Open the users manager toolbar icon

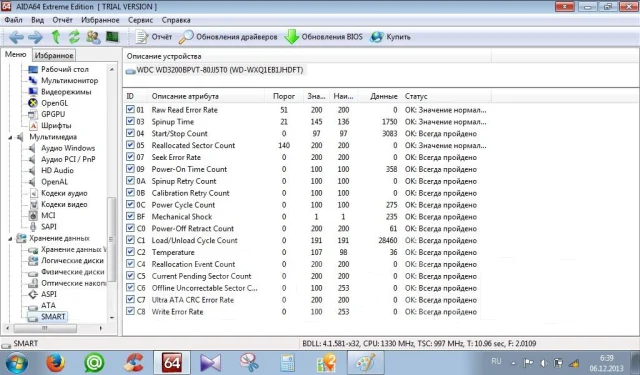click(x=93, y=37)
